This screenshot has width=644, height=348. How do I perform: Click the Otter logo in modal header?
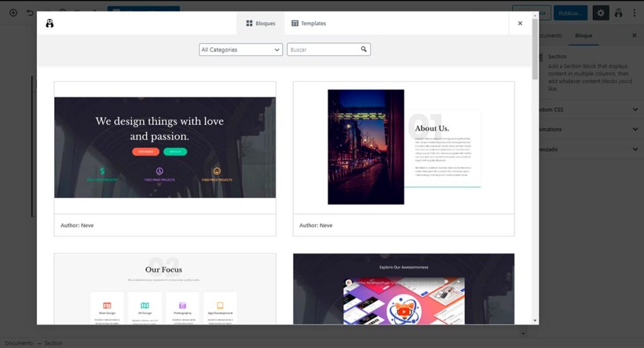coord(50,23)
